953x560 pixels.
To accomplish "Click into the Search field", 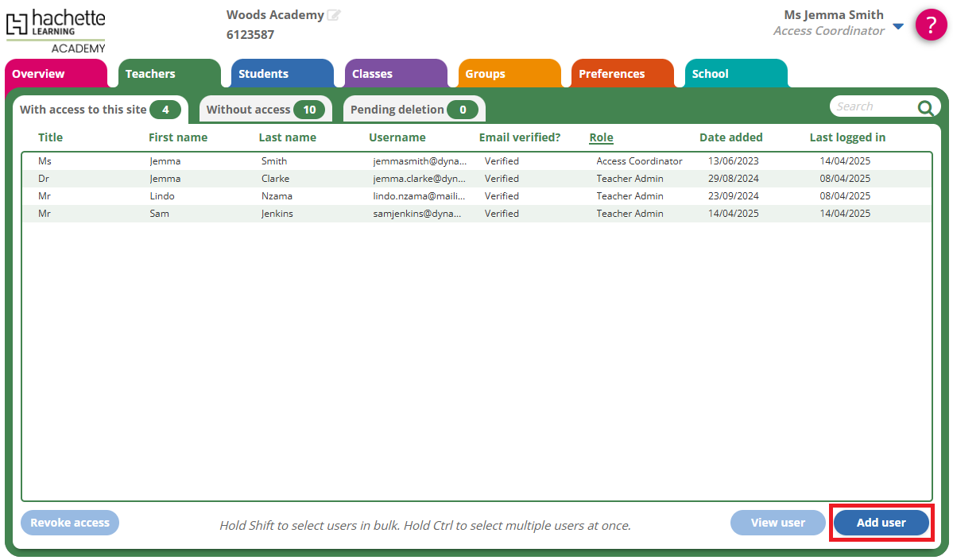I will 872,106.
